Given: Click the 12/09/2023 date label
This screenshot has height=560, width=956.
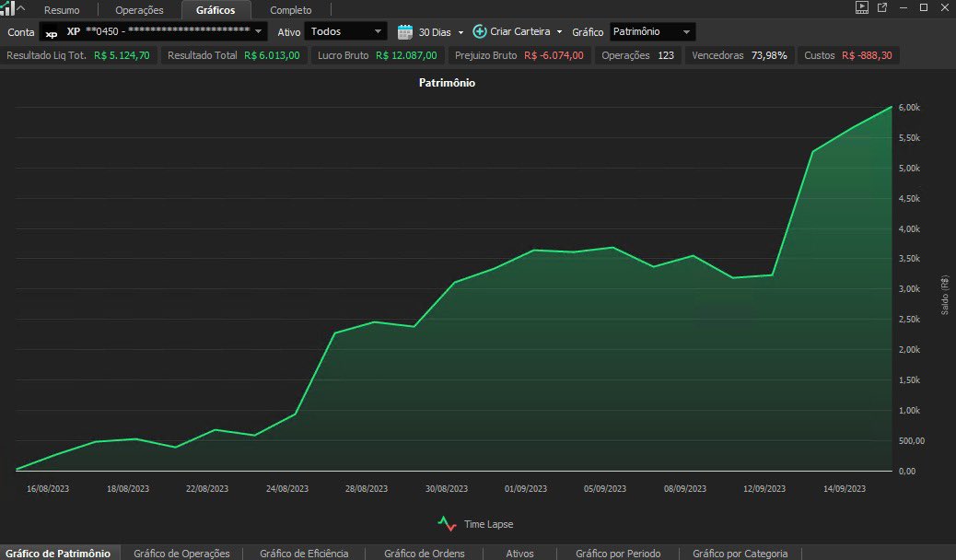Looking at the screenshot, I should tap(764, 488).
